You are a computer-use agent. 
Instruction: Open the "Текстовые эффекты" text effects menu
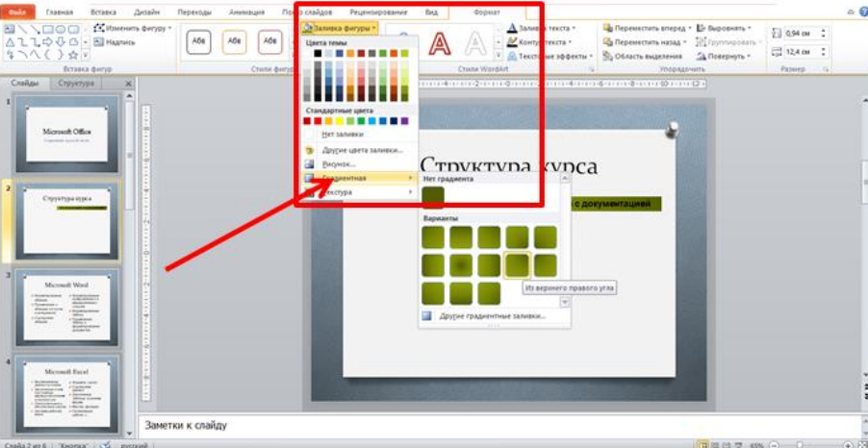(x=547, y=57)
